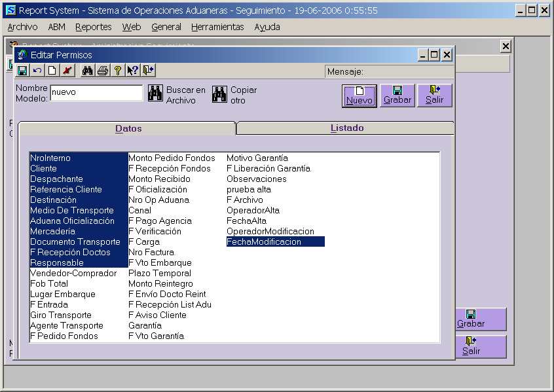
Task: Click the yellow question mark help icon
Action: click(118, 71)
